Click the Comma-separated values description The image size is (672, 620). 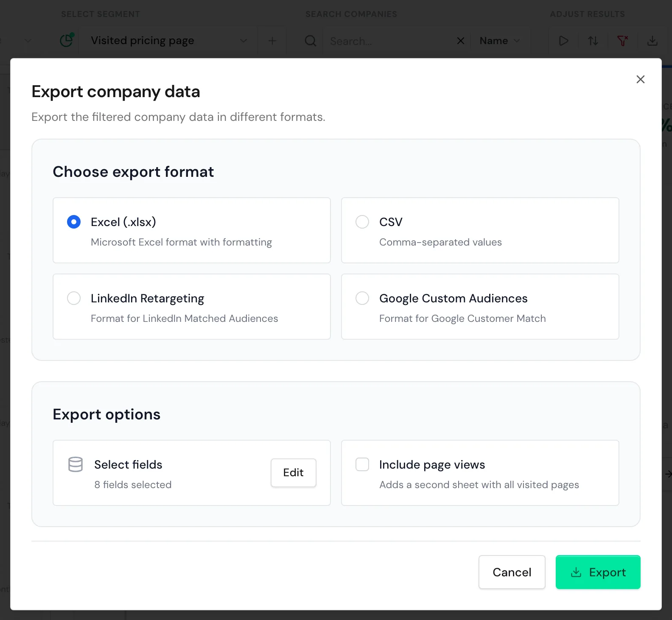pyautogui.click(x=440, y=242)
